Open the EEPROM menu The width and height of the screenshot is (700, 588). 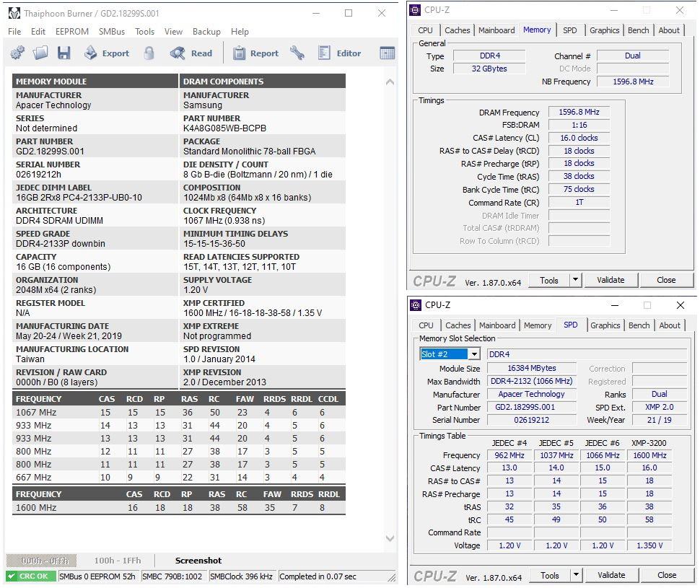(x=71, y=32)
